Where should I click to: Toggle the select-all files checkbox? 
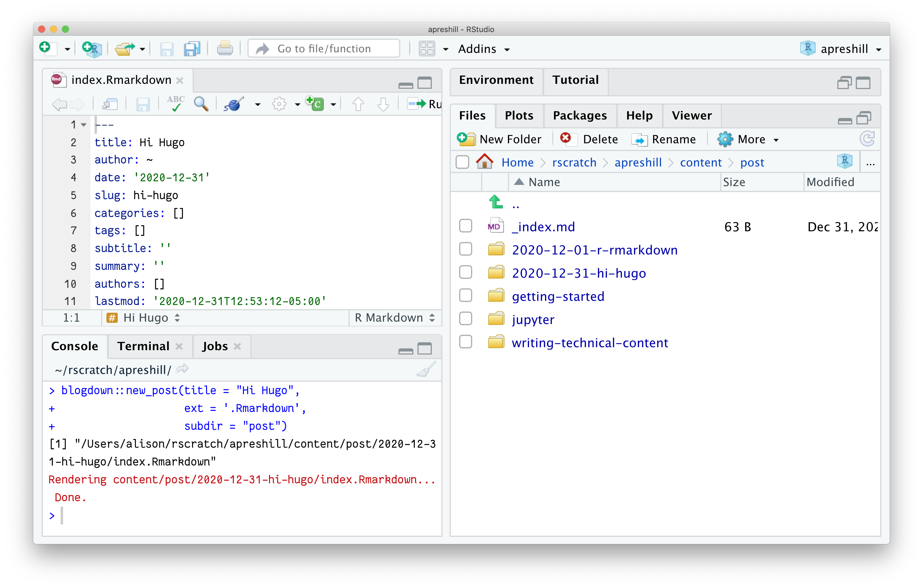click(x=462, y=162)
